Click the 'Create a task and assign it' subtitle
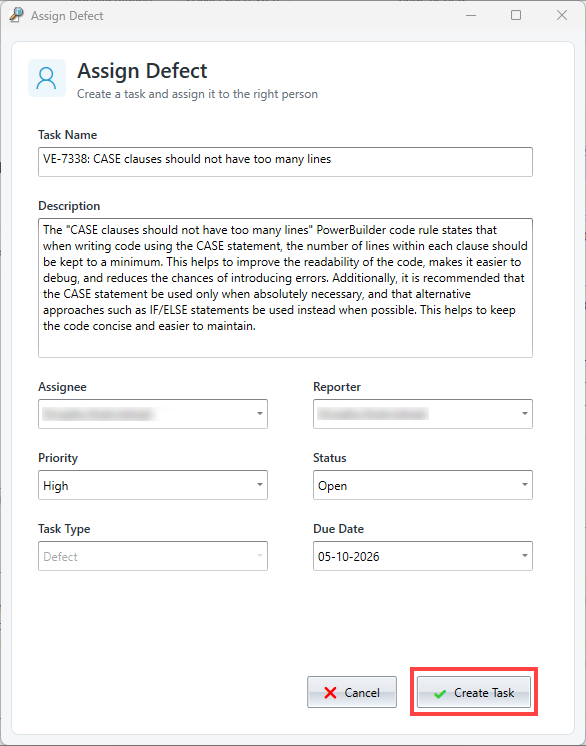Image resolution: width=586 pixels, height=746 pixels. (x=197, y=94)
